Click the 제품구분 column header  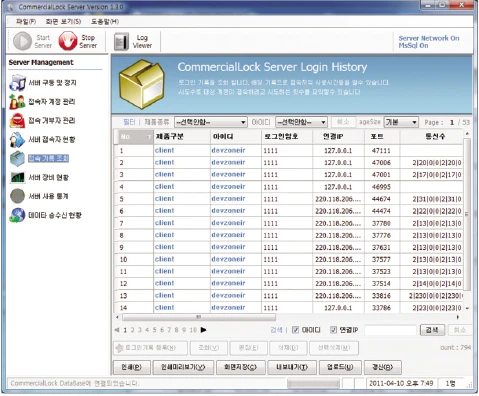point(181,137)
